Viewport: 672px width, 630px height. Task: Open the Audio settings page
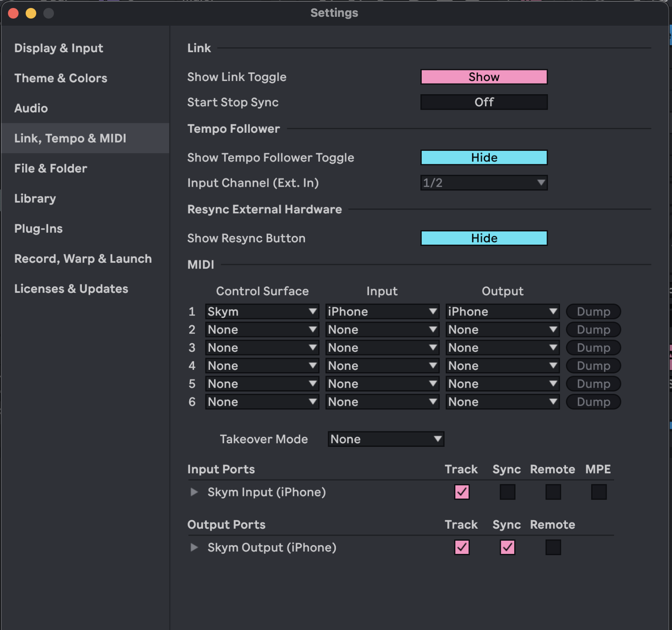point(31,108)
